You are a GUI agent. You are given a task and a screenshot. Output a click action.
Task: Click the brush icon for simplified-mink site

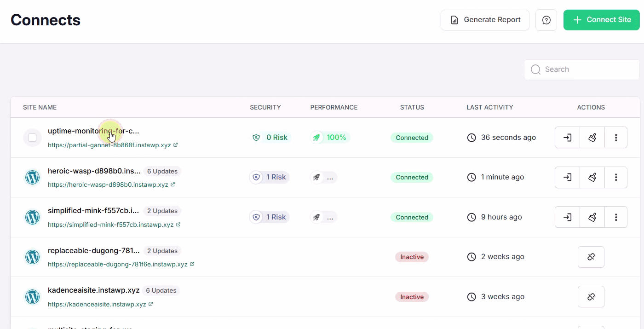[592, 217]
